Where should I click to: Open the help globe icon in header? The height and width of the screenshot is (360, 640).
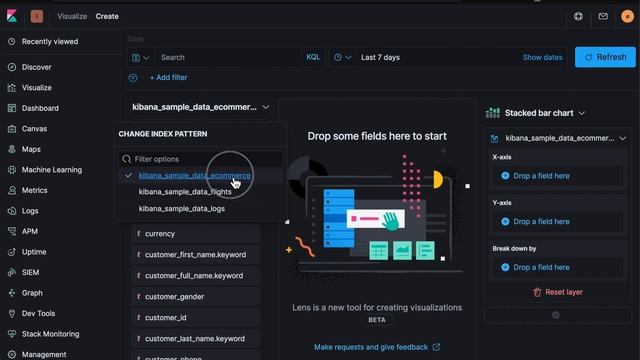pos(578,16)
